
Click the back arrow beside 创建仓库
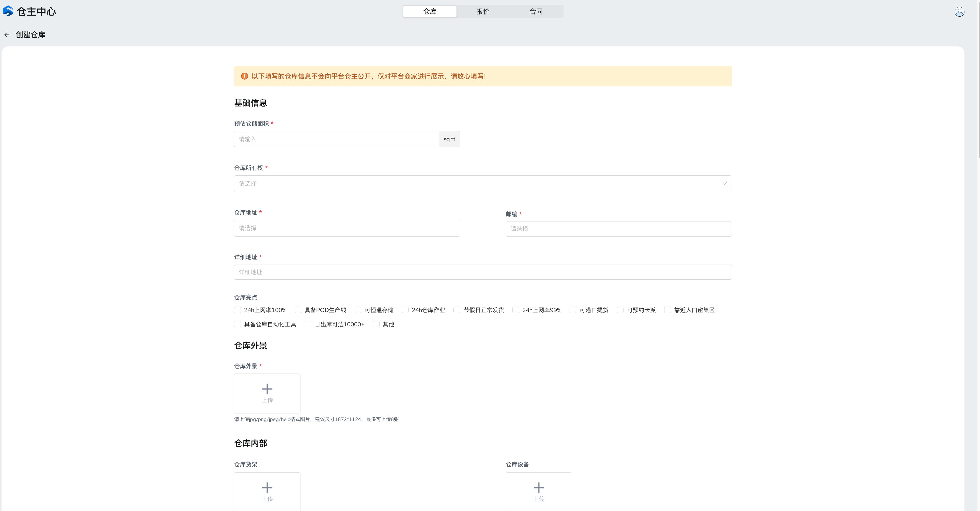[6, 35]
